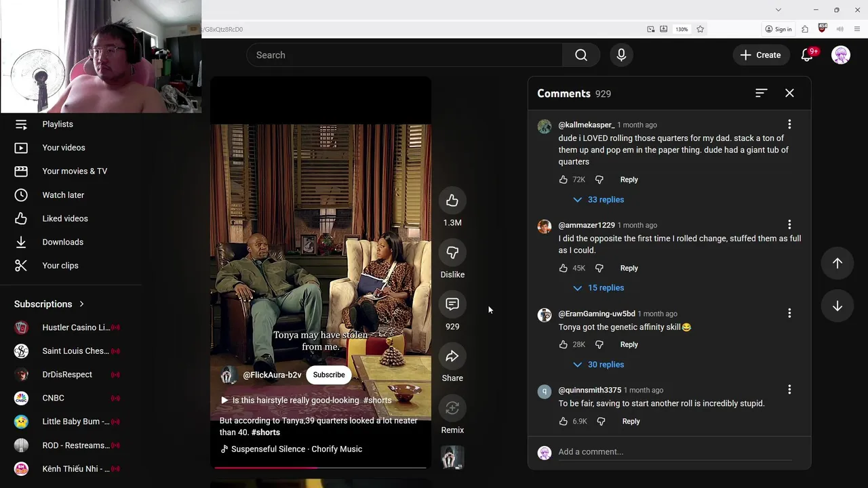
Task: Reply to @ammazer1229 comment
Action: pyautogui.click(x=629, y=268)
